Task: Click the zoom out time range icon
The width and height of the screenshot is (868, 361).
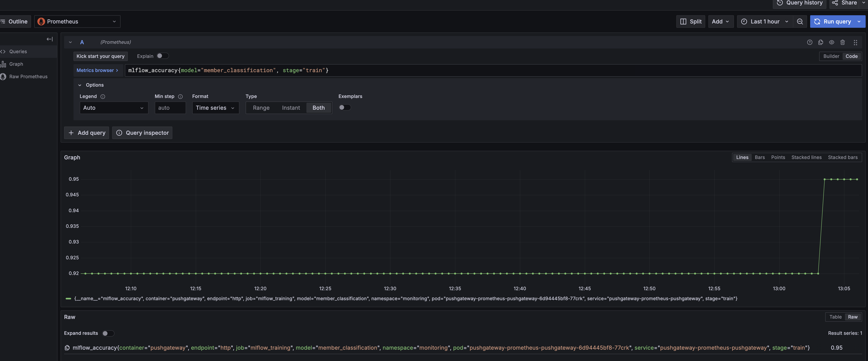Action: point(800,22)
